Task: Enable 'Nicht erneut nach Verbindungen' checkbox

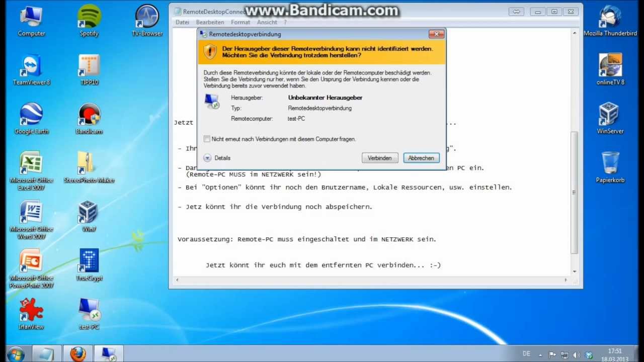Action: (207, 139)
